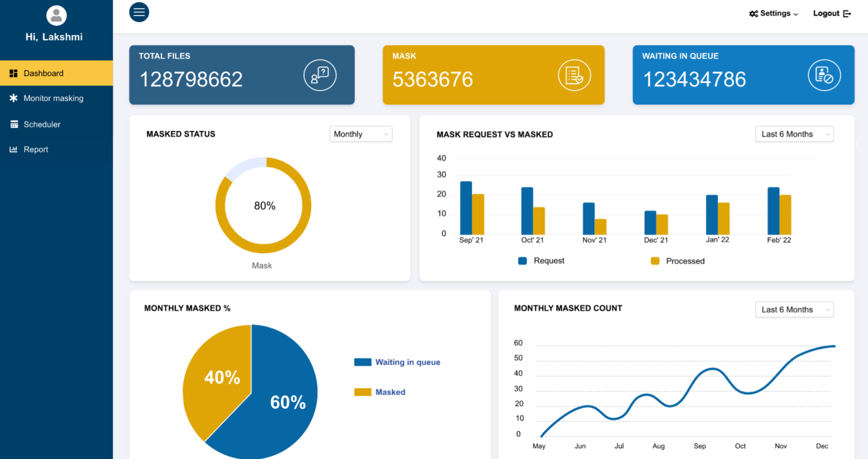The width and height of the screenshot is (868, 459).
Task: Click the Report chart icon in sidebar
Action: point(13,149)
